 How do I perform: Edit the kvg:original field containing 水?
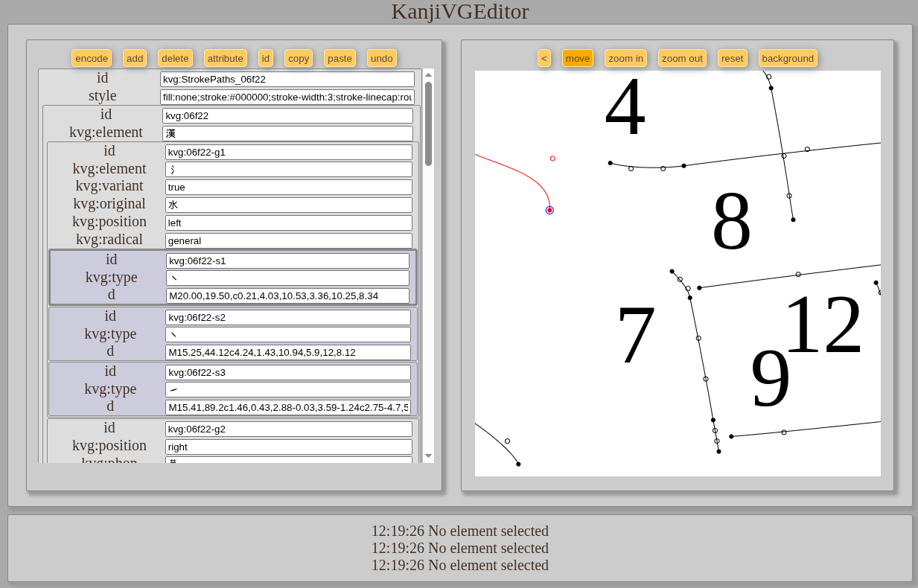(x=289, y=205)
